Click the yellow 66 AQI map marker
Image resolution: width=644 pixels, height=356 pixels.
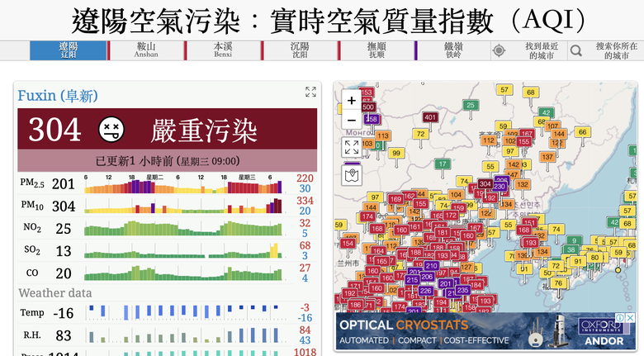(x=583, y=132)
